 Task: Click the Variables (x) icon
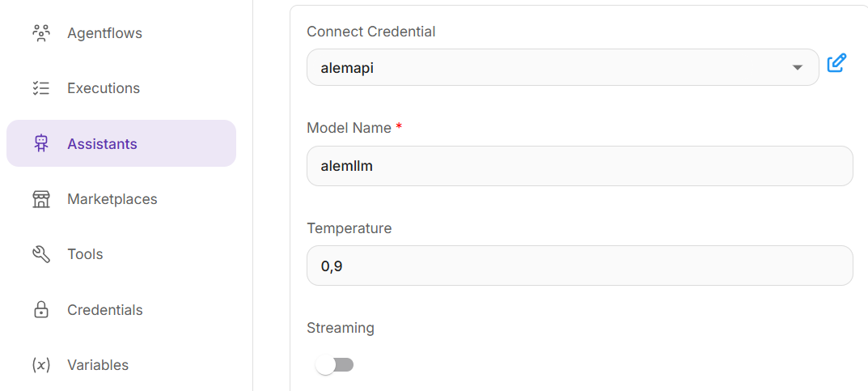(41, 365)
